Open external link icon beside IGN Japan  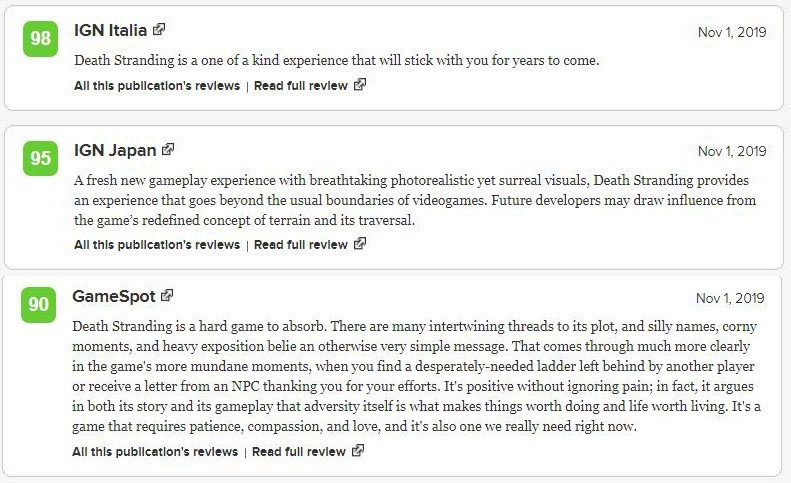(168, 149)
